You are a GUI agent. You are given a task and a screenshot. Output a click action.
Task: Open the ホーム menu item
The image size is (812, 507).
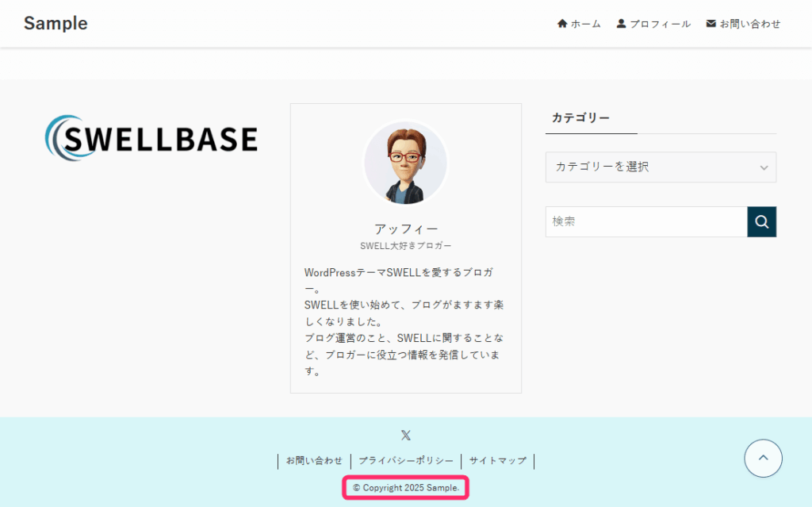(585, 24)
